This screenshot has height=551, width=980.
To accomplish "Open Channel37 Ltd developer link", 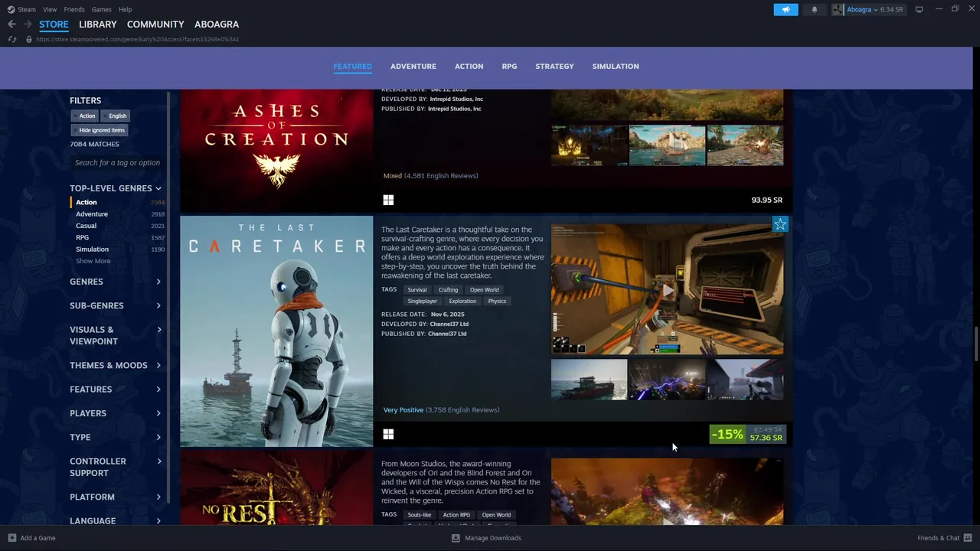I will [x=449, y=324].
